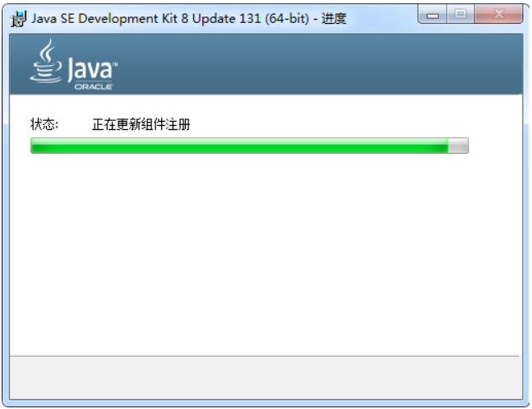Select the 正在更新组件注册 status message

tap(141, 124)
